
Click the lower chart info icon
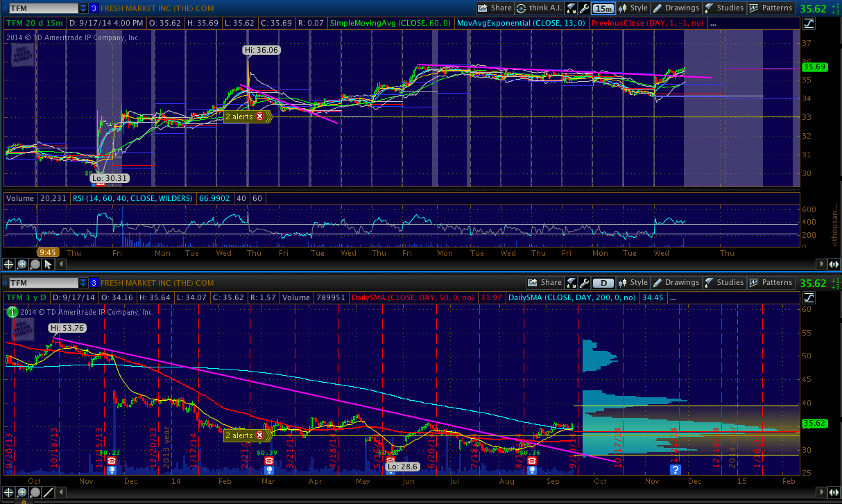click(12, 312)
